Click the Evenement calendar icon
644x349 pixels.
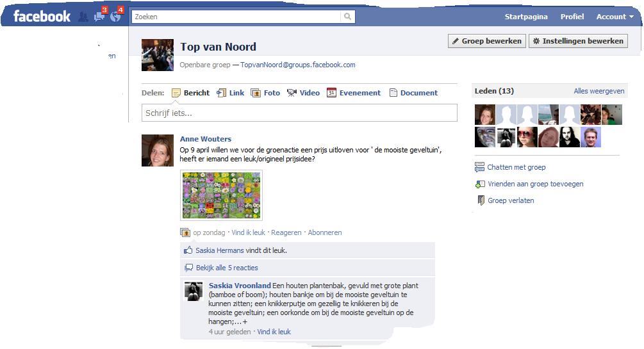coord(331,93)
